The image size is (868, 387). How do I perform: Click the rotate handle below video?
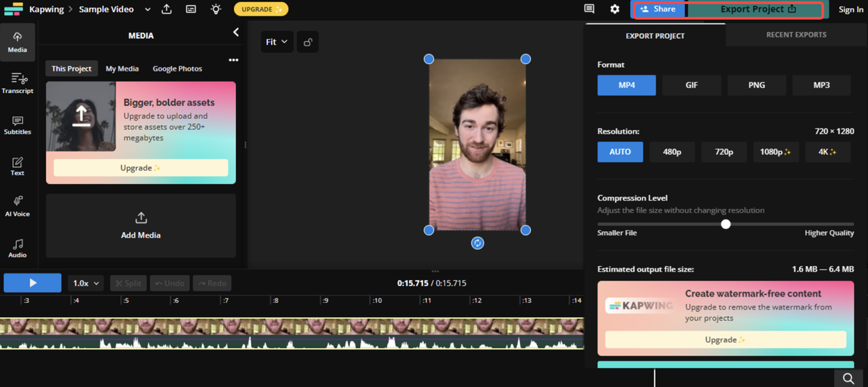point(477,243)
